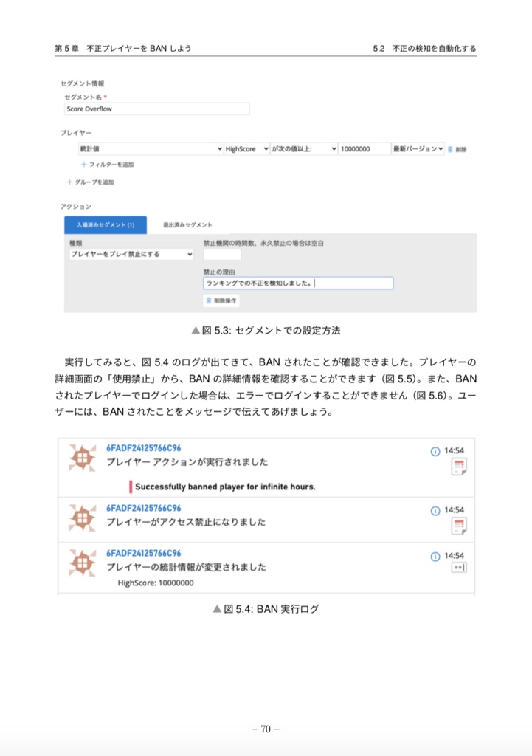Click the small value icon of the 統計情報が変更されました entry
Viewport: 532px width, 756px height.
click(459, 568)
